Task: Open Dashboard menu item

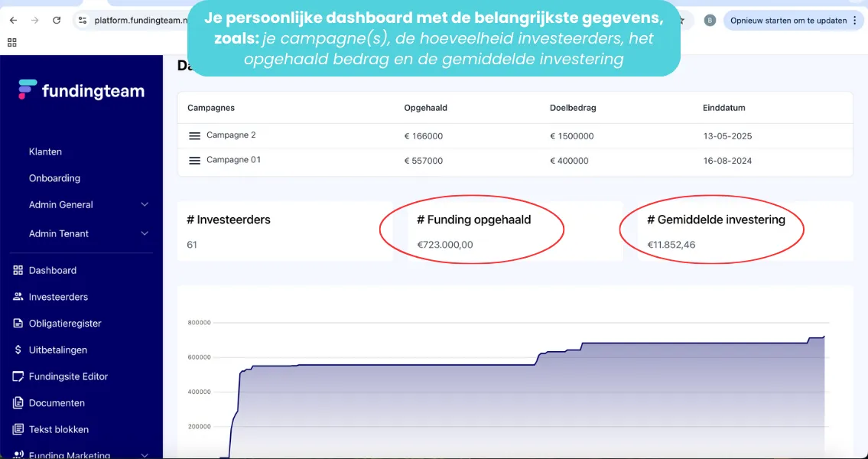Action: [53, 271]
